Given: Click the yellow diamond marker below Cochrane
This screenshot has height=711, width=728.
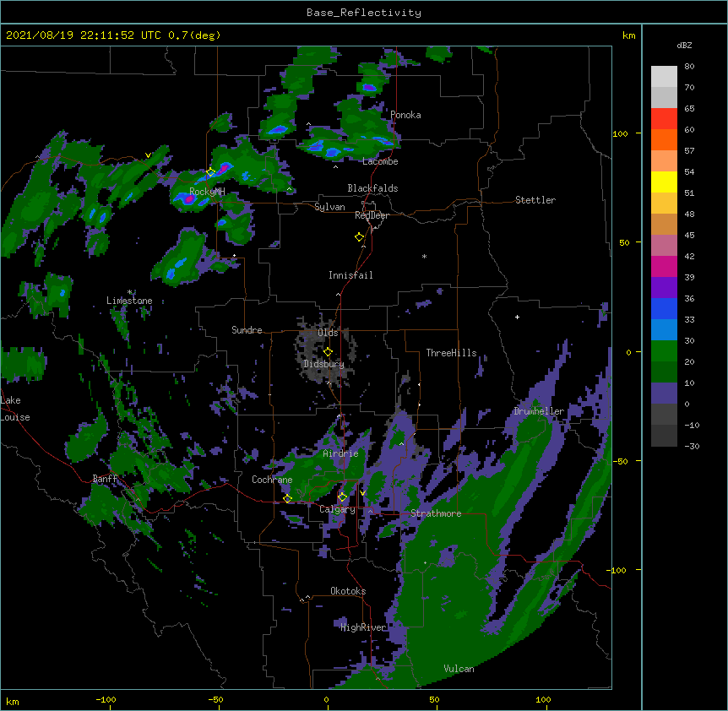Looking at the screenshot, I should (x=287, y=499).
